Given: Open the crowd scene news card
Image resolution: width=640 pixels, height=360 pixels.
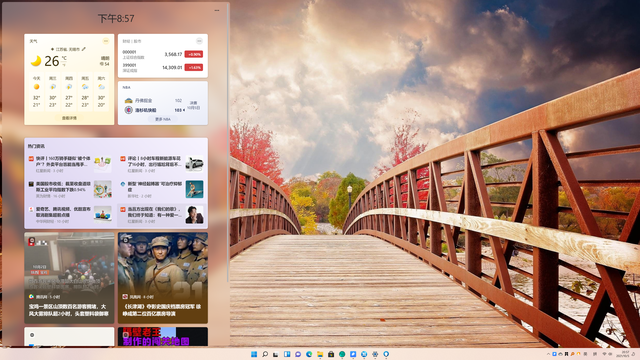Looking at the screenshot, I should (x=69, y=278).
